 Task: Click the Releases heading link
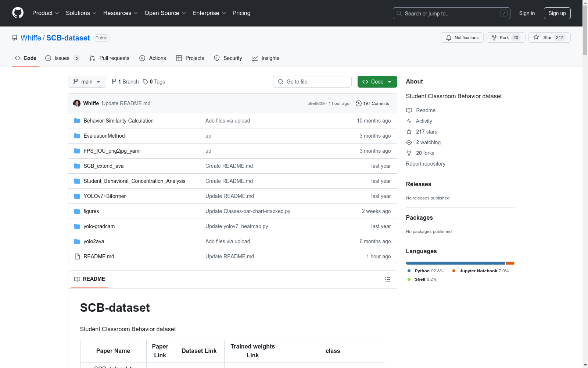point(419,184)
